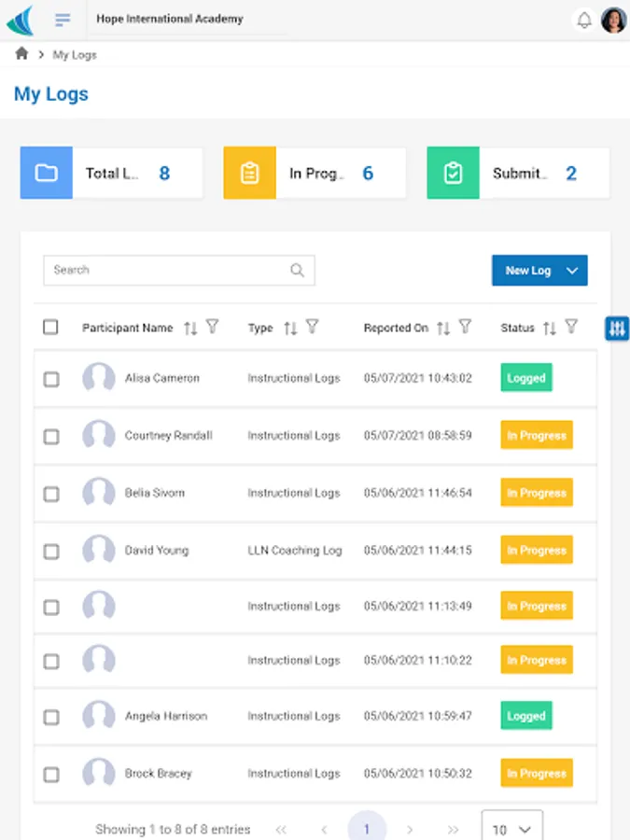Open the column settings side button
Screen dimensions: 630x840
[617, 328]
